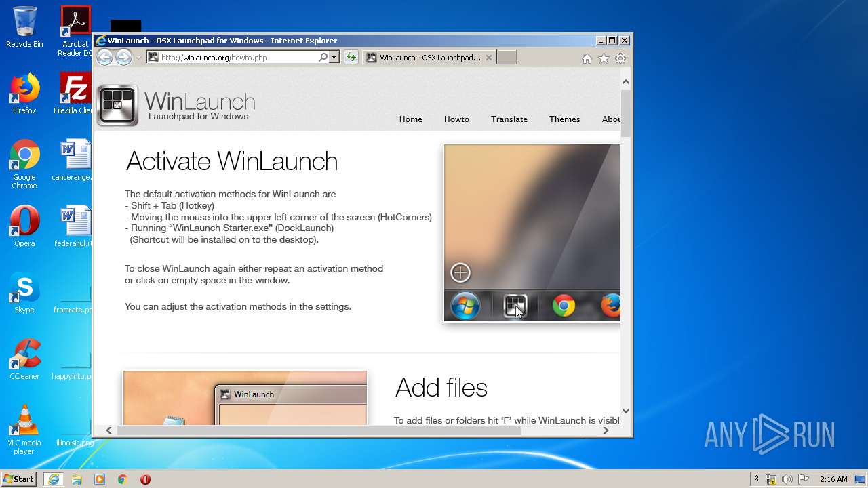
Task: Show hidden tray icons arrow
Action: click(x=756, y=479)
